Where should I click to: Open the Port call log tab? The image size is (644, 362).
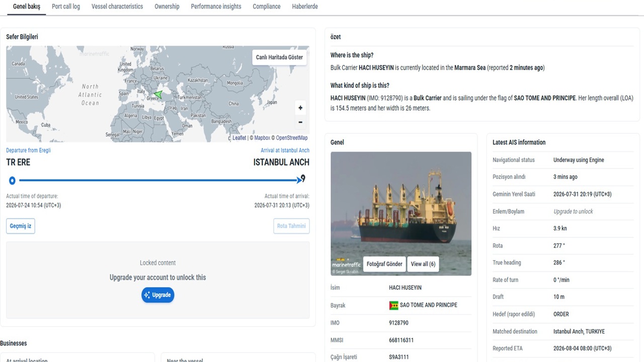pyautogui.click(x=66, y=7)
